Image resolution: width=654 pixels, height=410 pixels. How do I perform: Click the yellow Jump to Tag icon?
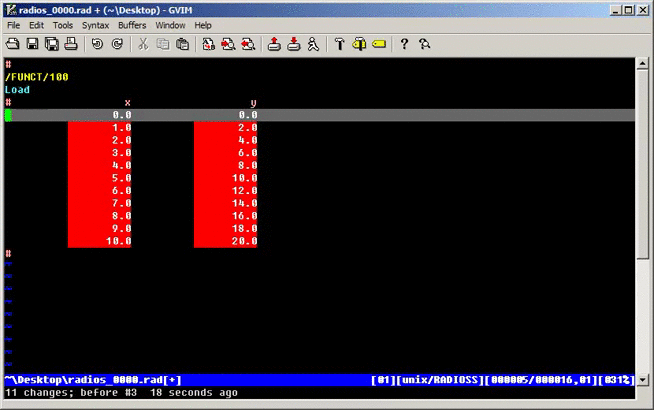pos(379,44)
